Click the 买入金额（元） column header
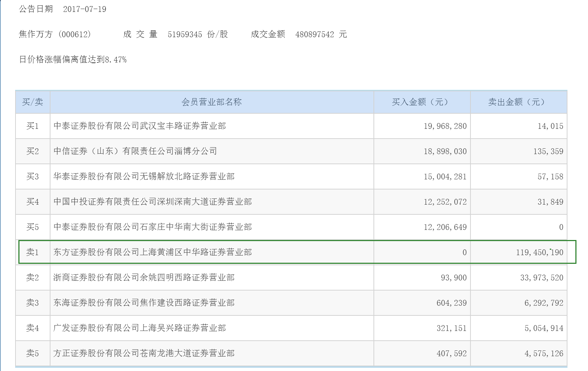Image resolution: width=588 pixels, height=371 pixels. pos(422,102)
